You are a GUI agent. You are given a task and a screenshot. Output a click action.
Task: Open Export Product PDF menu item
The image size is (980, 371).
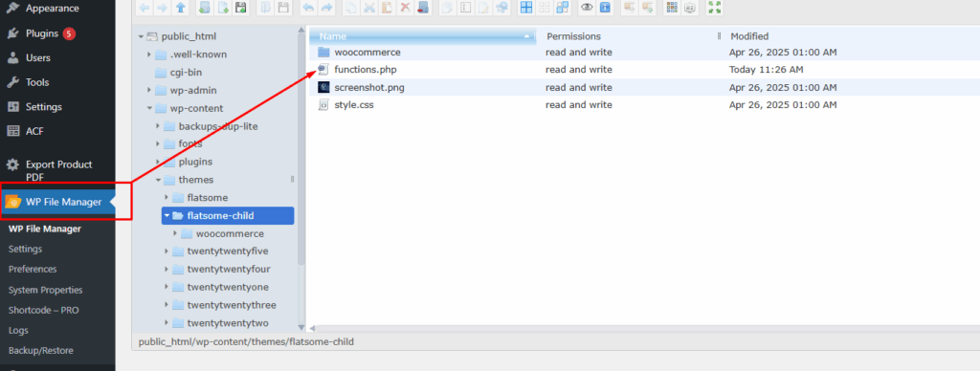pos(57,170)
